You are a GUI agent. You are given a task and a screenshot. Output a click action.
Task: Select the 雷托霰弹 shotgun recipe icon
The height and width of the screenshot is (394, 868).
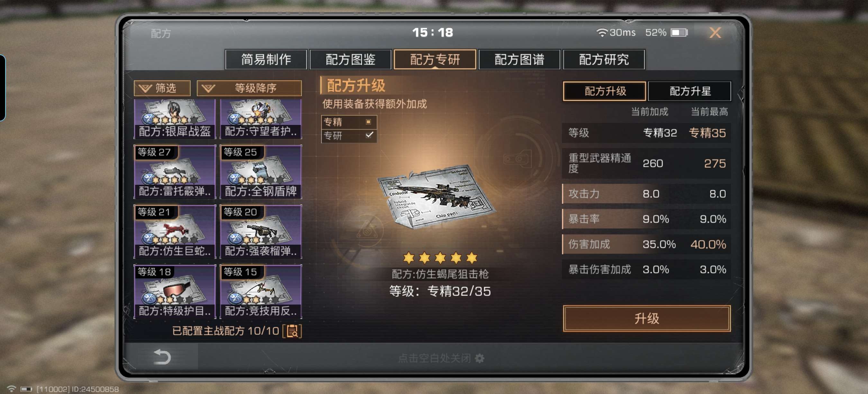coord(175,172)
